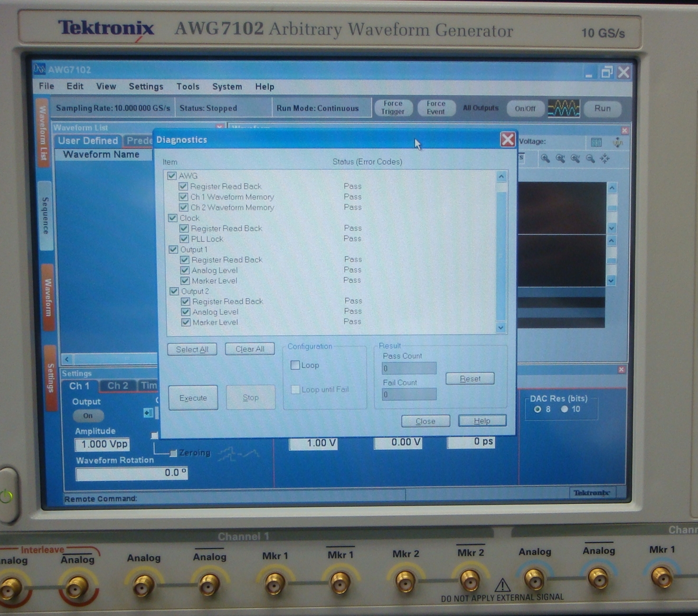The width and height of the screenshot is (698, 616).
Task: Click the small plus icon next to Output On
Action: pyautogui.click(x=148, y=413)
